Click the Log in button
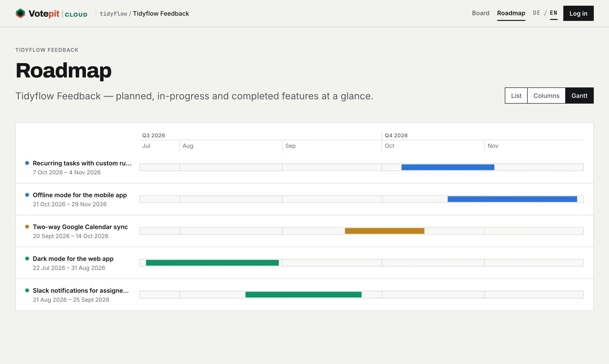This screenshot has height=364, width=609. coord(578,13)
